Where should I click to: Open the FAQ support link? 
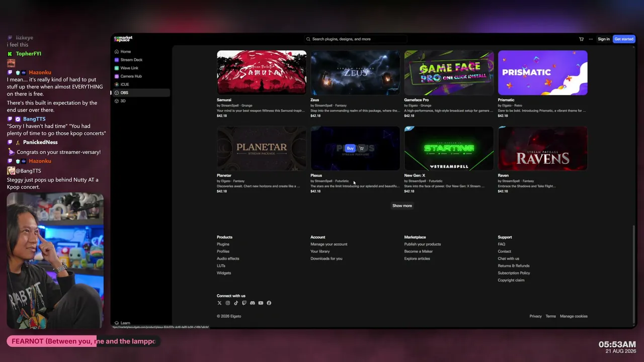[x=502, y=244]
